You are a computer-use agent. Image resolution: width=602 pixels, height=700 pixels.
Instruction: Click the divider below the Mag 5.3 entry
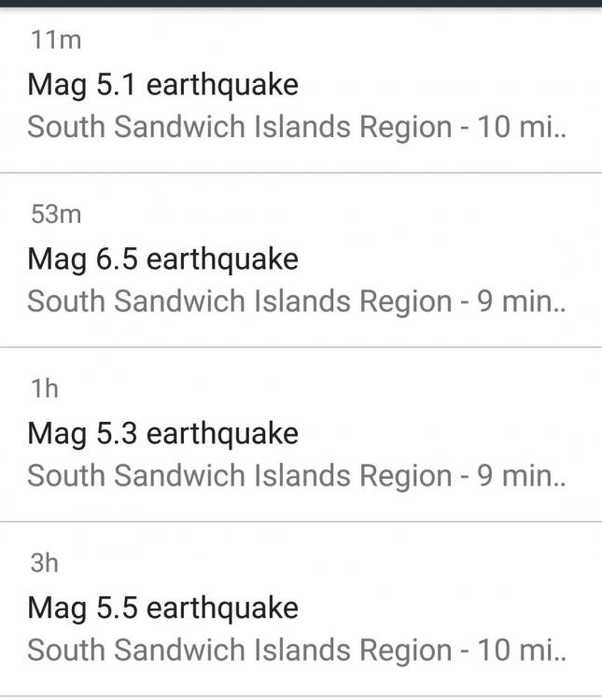(x=301, y=521)
